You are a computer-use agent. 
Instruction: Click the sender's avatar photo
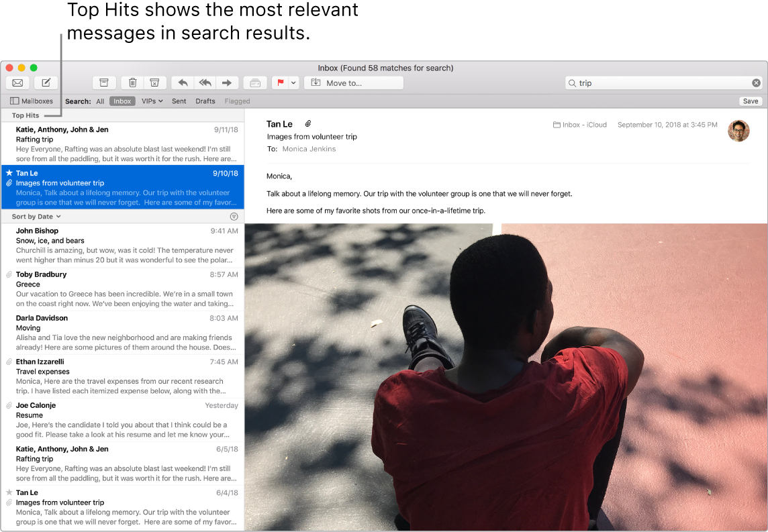point(738,131)
